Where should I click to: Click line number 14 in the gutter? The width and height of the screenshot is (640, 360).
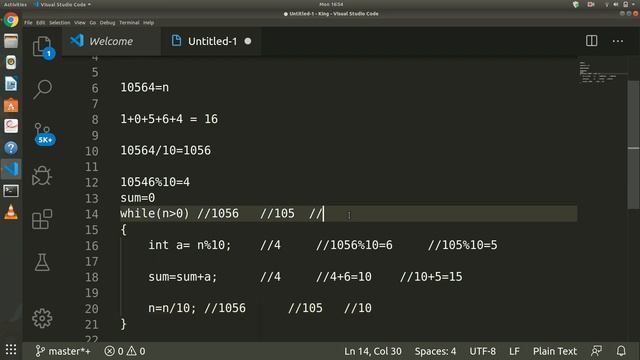pos(92,214)
